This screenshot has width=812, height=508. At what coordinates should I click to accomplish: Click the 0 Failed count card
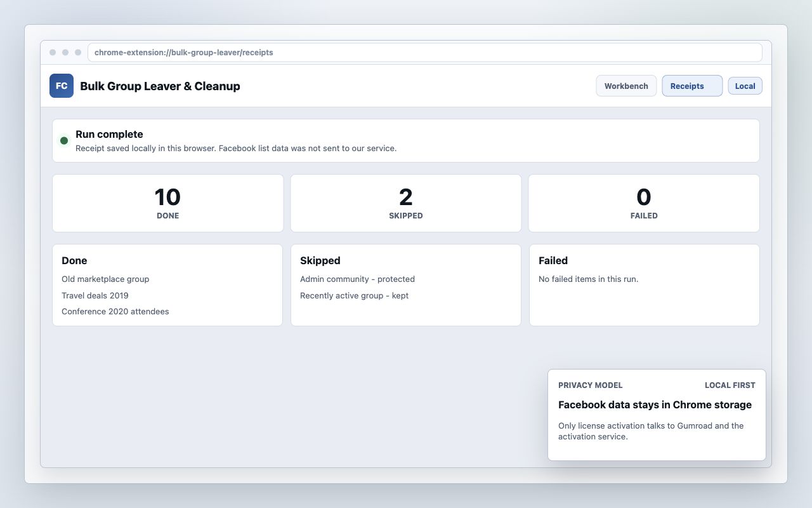tap(644, 203)
